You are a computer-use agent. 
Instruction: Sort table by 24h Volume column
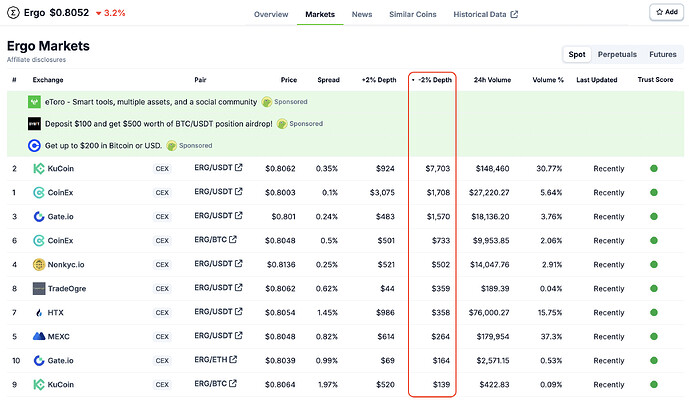(x=492, y=80)
